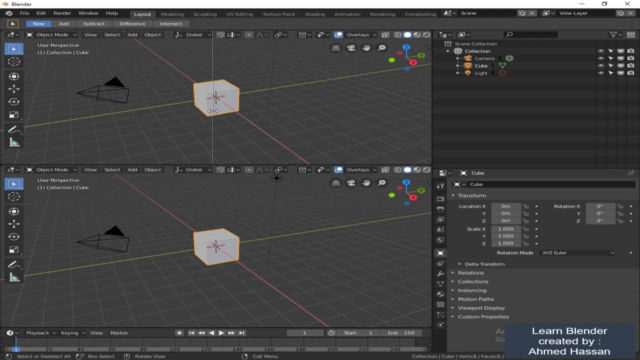This screenshot has width=640, height=360.
Task: Click the current frame number field
Action: tap(304, 333)
